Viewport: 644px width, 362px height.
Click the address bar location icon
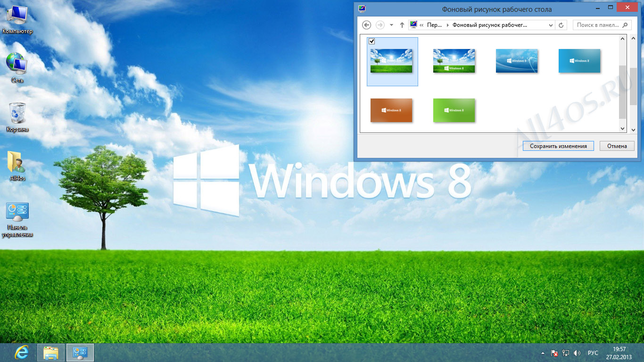[x=413, y=25]
